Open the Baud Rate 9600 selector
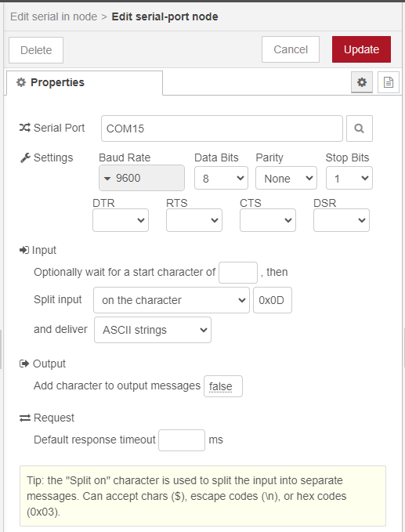Screen dimensions: 405x532 coord(142,178)
